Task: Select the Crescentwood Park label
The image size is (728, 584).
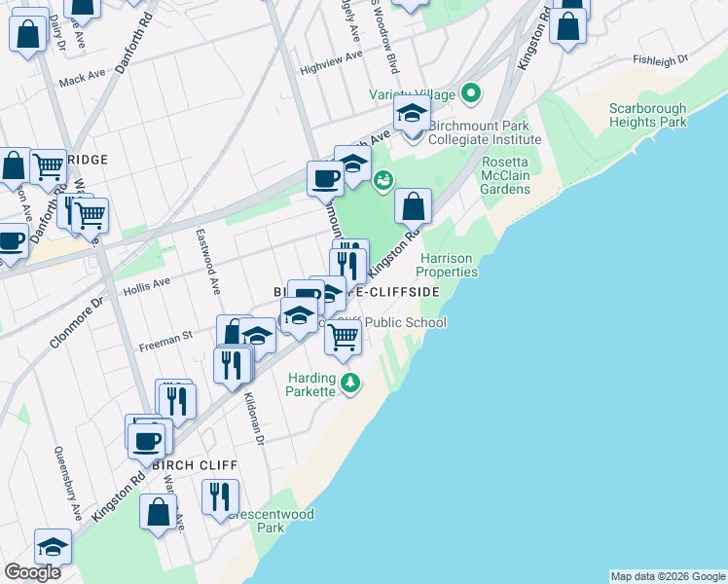Action: click(272, 521)
